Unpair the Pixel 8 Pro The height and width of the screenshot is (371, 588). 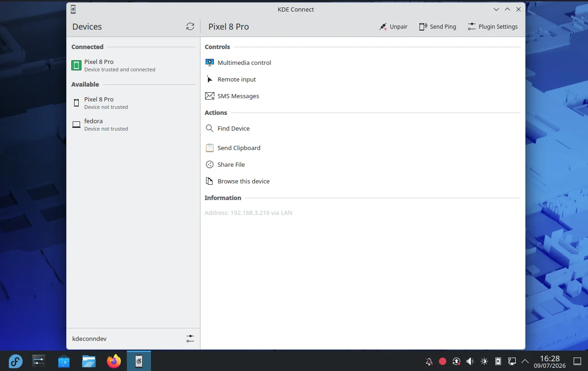coord(393,27)
